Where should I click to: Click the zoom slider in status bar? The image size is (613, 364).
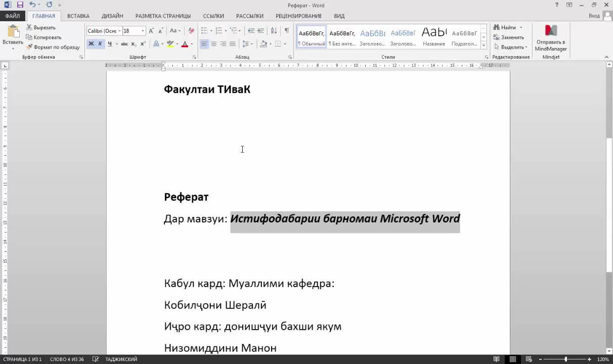pos(565,359)
